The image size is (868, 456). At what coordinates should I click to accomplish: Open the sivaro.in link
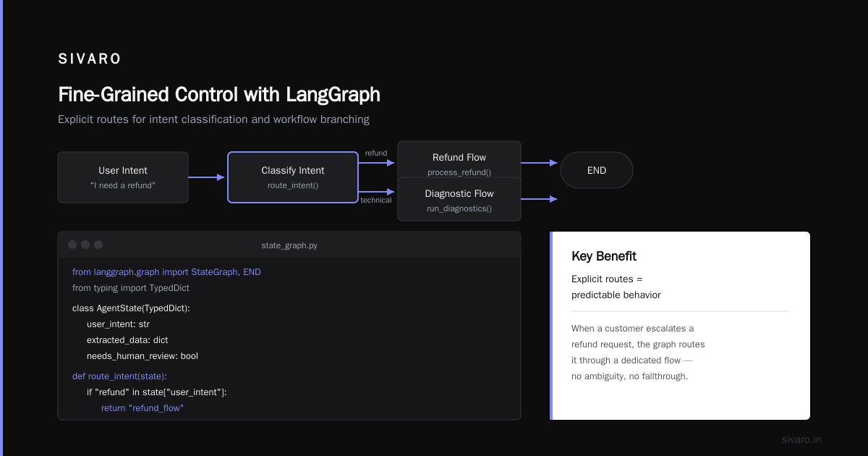coord(802,439)
